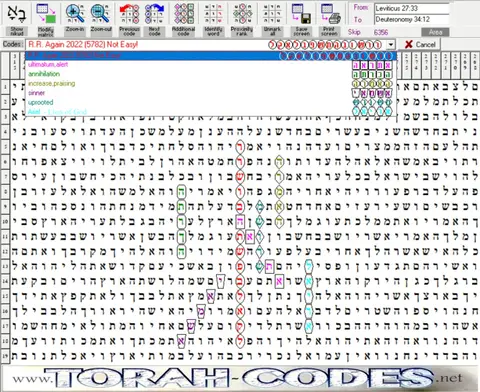Click the Skip value 6356
The image size is (480, 392).
pos(381,32)
